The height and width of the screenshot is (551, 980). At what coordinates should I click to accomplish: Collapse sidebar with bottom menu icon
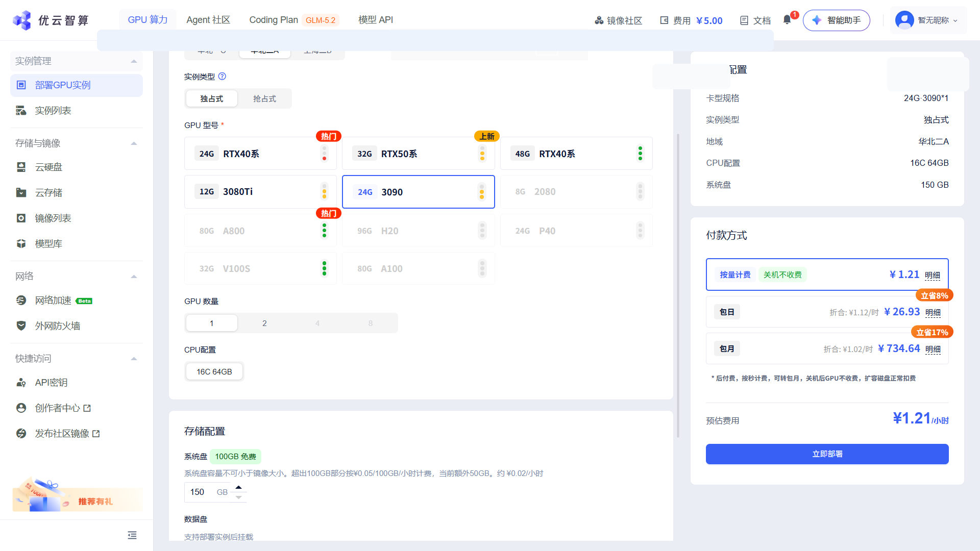click(x=132, y=535)
